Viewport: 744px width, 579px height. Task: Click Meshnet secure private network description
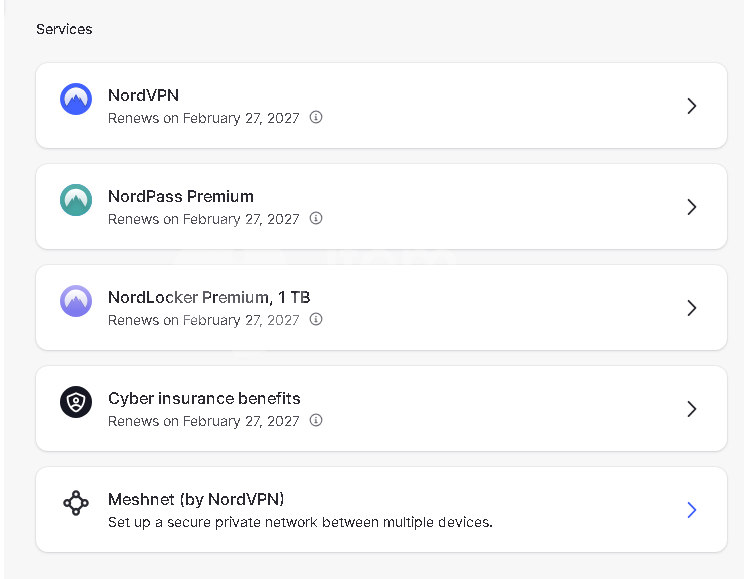[x=300, y=523]
